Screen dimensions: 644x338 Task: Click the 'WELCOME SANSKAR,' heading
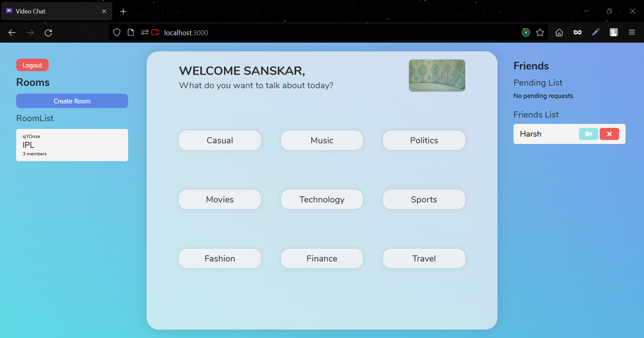pyautogui.click(x=242, y=71)
